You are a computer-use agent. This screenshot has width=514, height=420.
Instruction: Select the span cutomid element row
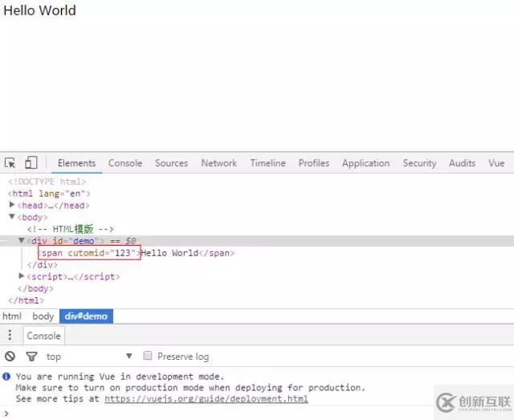(88, 253)
